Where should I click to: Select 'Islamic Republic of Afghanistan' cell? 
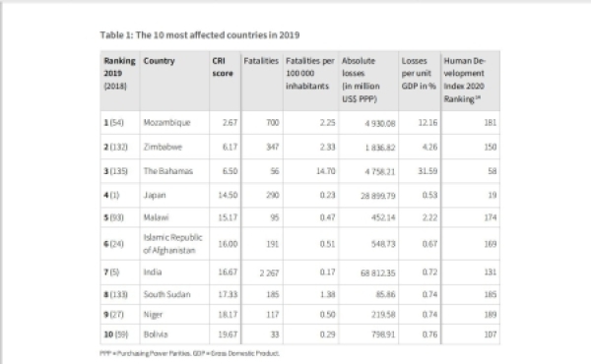pos(173,244)
